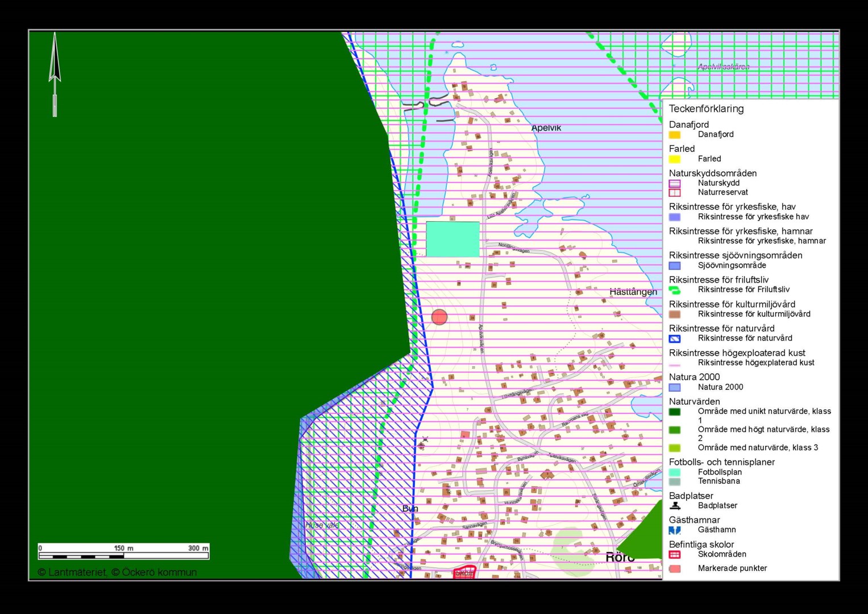Click the orange Danafjord legend swatch
The width and height of the screenshot is (868, 614).
tap(675, 135)
